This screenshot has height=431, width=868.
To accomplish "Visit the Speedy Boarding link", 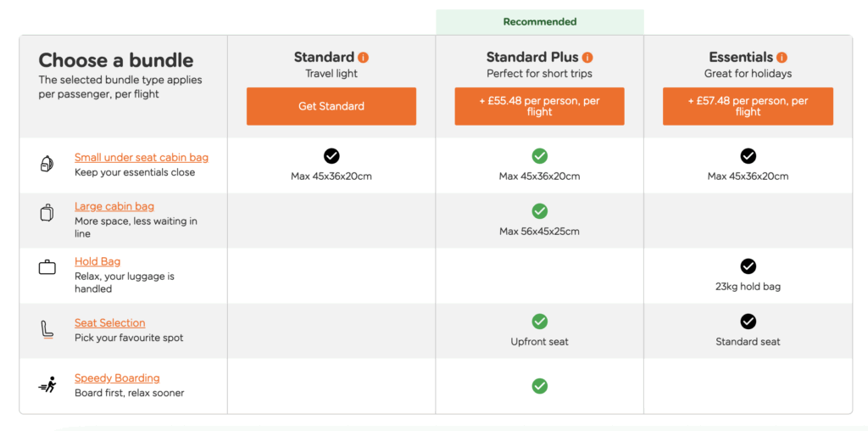I will pos(117,378).
